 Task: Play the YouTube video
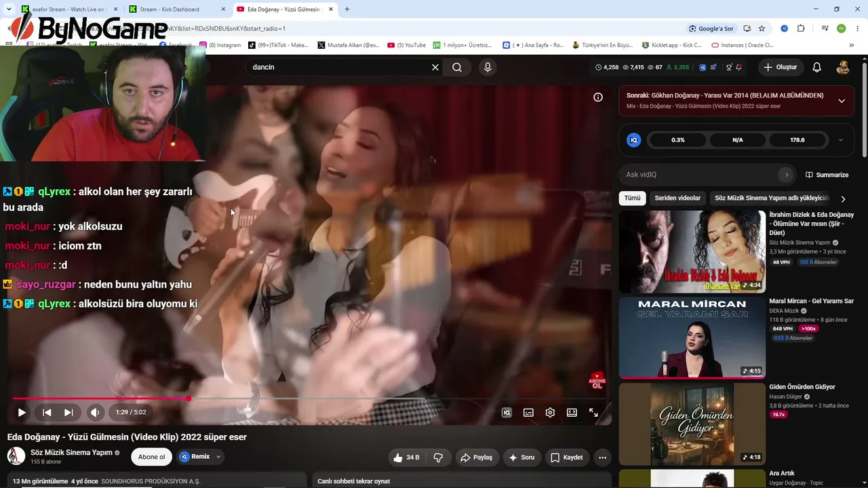(x=22, y=412)
